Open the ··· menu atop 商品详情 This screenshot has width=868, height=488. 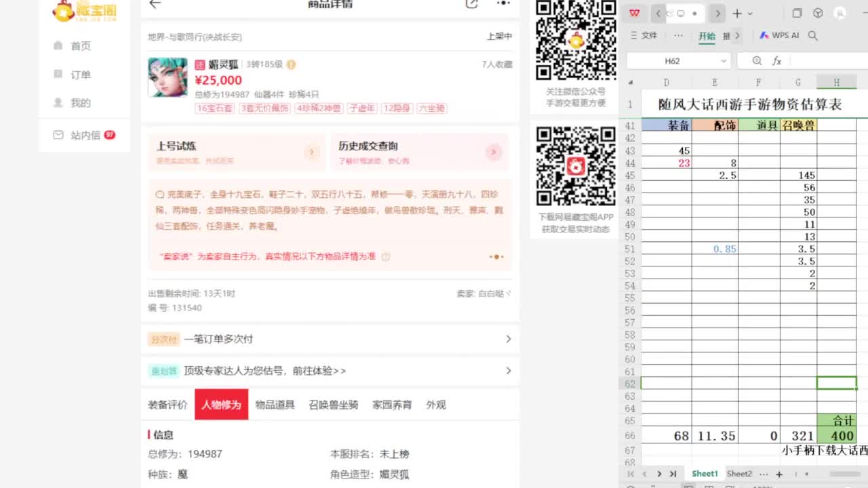503,5
